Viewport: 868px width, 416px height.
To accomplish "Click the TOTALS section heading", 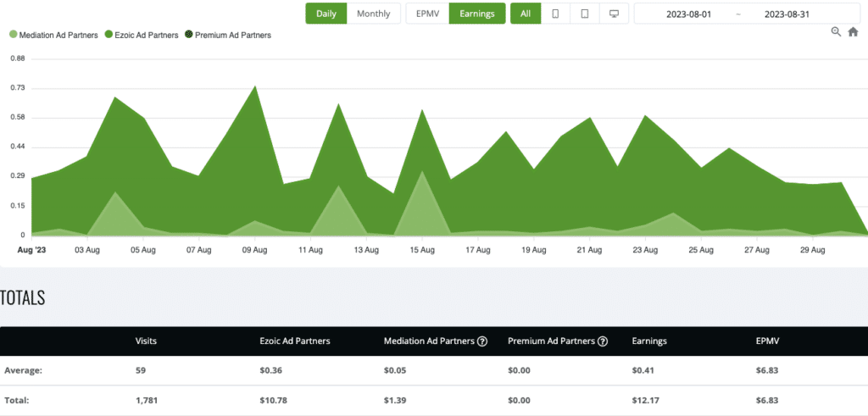I will pos(22,297).
